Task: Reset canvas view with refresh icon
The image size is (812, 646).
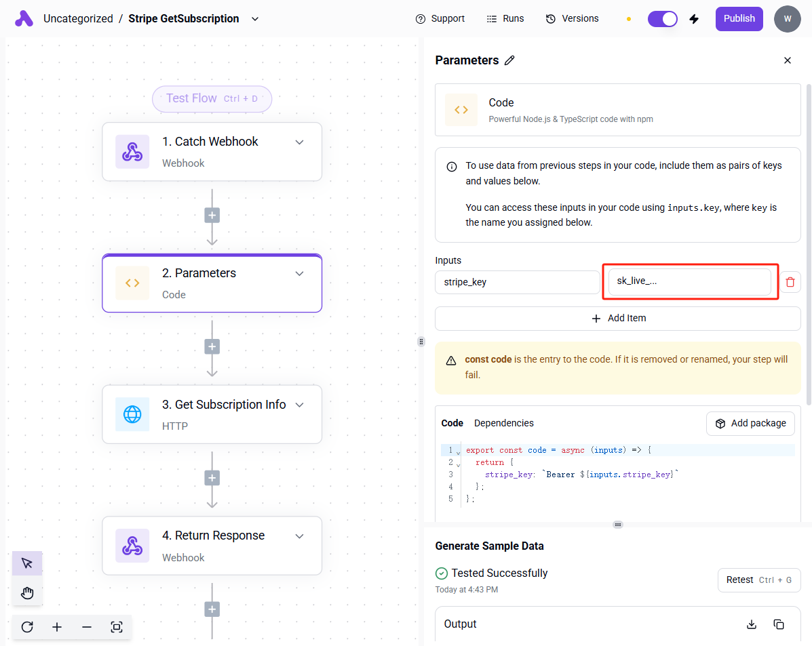Action: [x=27, y=627]
